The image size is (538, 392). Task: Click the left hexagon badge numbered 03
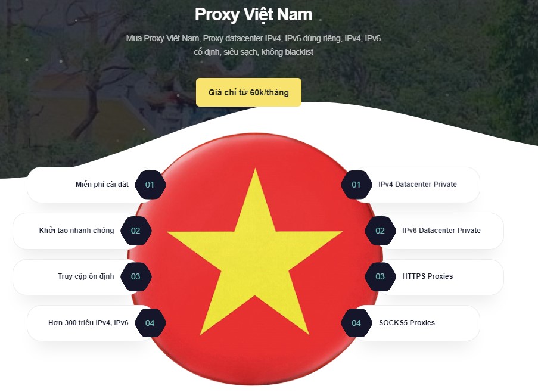coord(136,276)
